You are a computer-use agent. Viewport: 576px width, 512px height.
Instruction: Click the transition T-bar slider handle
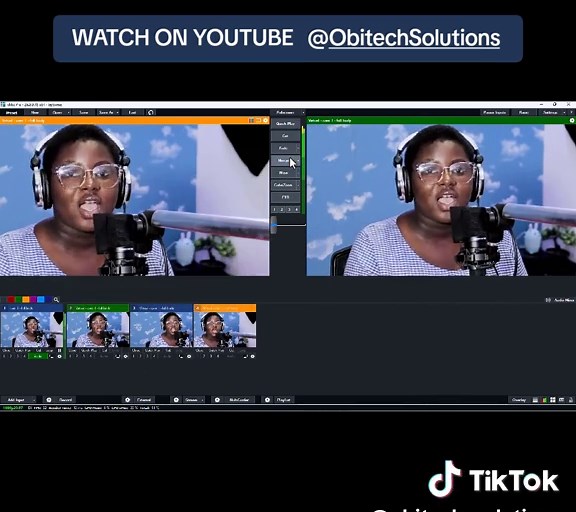(274, 224)
